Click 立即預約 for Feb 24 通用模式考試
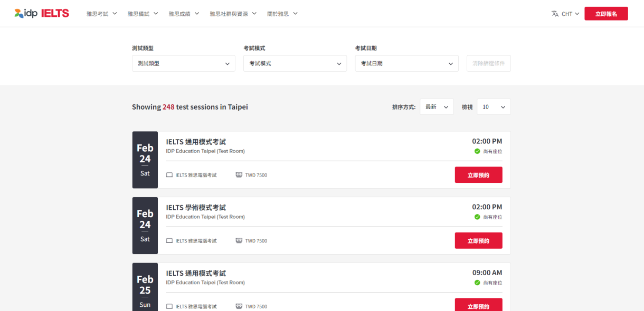The image size is (644, 311). [x=478, y=175]
